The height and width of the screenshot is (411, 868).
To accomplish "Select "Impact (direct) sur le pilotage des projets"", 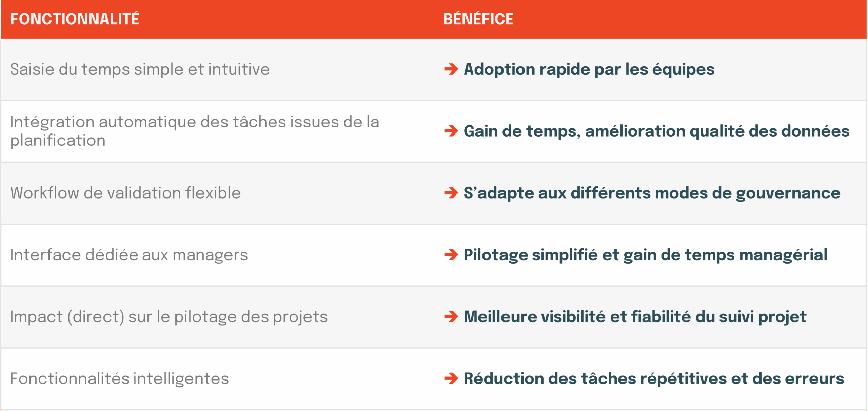I will [169, 316].
